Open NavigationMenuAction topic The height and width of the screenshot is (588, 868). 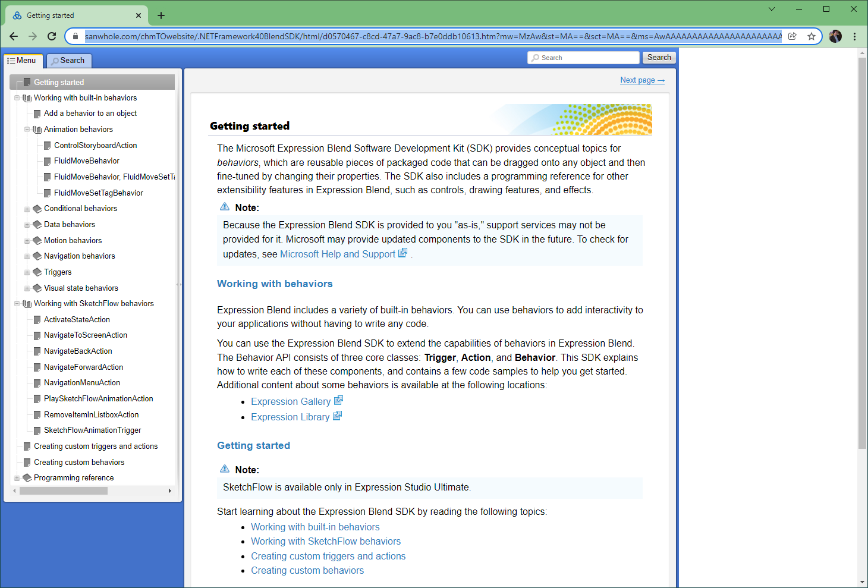click(x=82, y=383)
